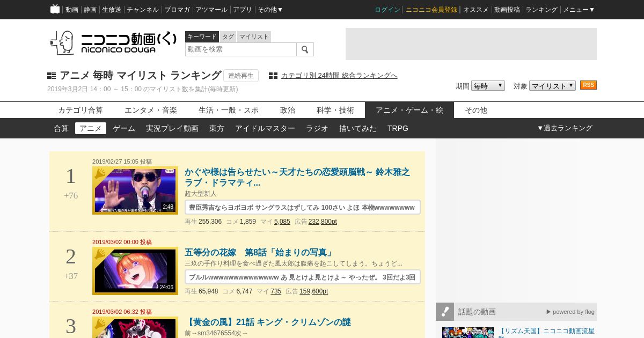This screenshot has height=338, width=644.
Task: Open 生活・一般・スポ category tab
Action: [x=229, y=110]
